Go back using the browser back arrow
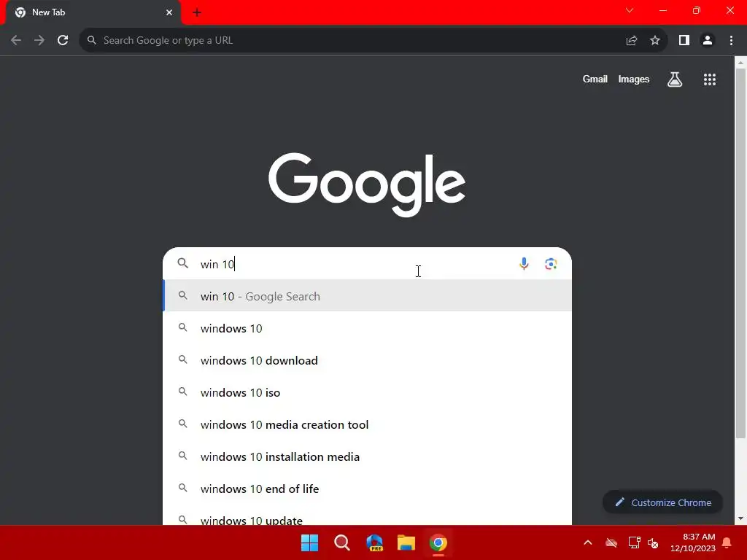This screenshot has width=747, height=560. click(x=16, y=41)
